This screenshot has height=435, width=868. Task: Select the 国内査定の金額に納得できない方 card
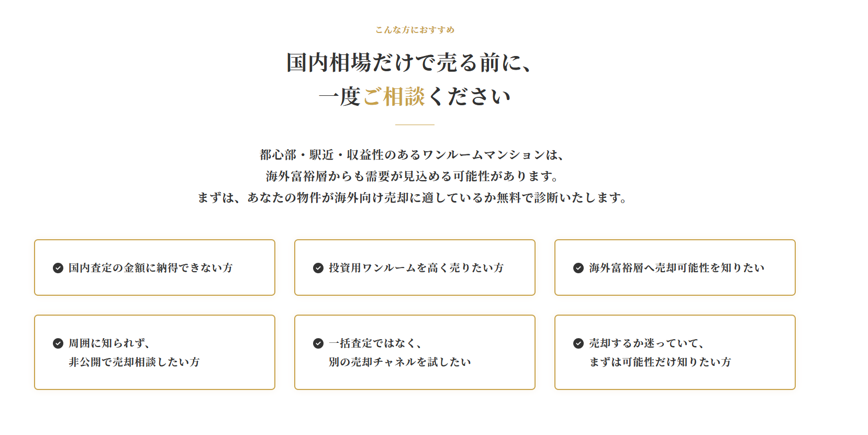(x=154, y=267)
